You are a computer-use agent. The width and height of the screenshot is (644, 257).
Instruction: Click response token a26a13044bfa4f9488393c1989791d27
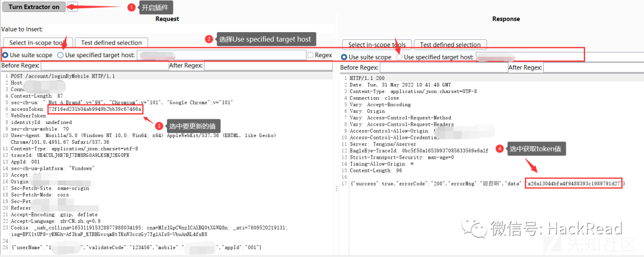point(575,184)
